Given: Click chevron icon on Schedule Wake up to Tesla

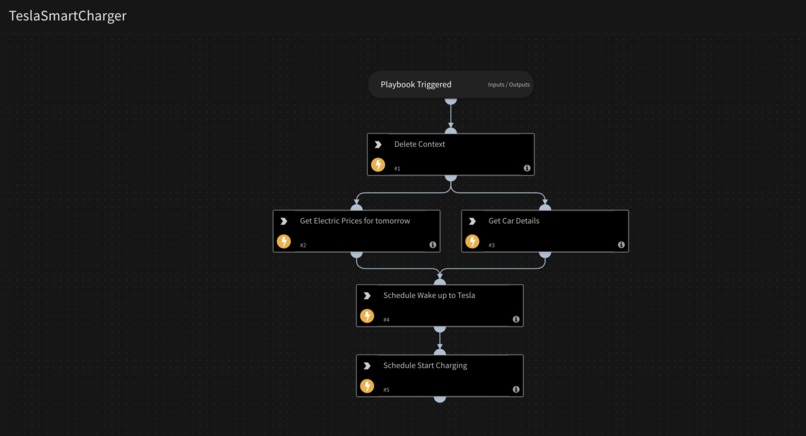Looking at the screenshot, I should (x=367, y=296).
